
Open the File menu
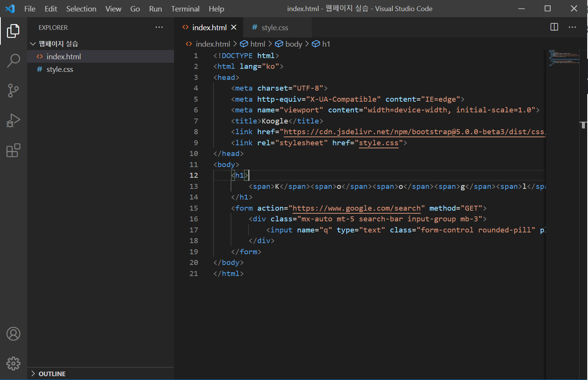30,8
